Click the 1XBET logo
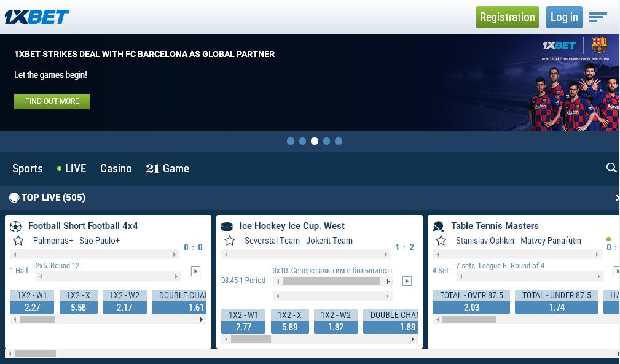This screenshot has width=620, height=364. [x=37, y=17]
